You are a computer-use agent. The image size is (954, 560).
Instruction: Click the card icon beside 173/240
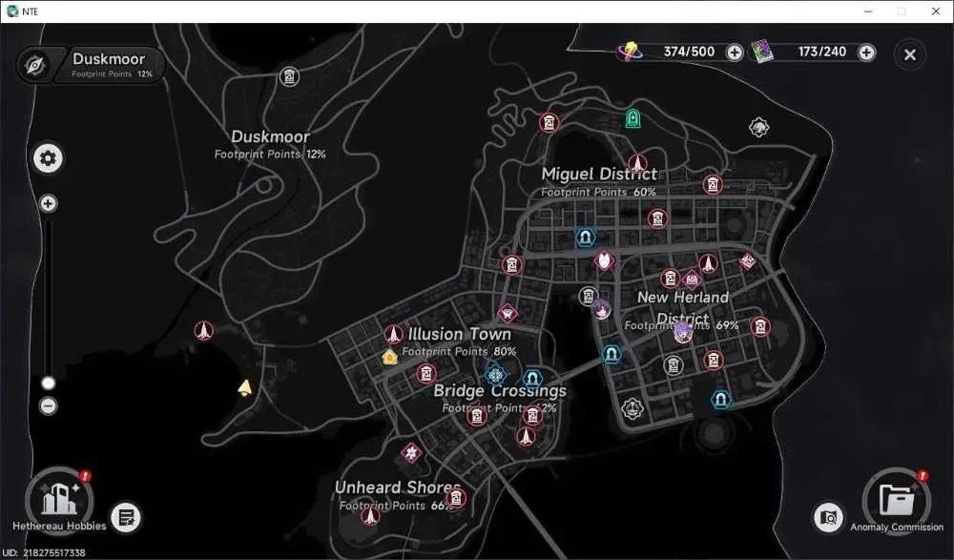coord(761,52)
